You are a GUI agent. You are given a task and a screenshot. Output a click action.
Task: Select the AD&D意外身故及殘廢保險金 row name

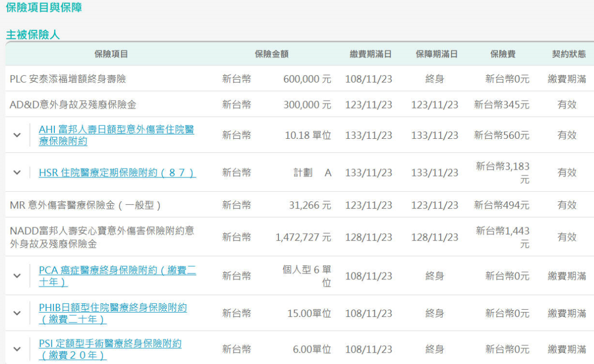pyautogui.click(x=72, y=104)
